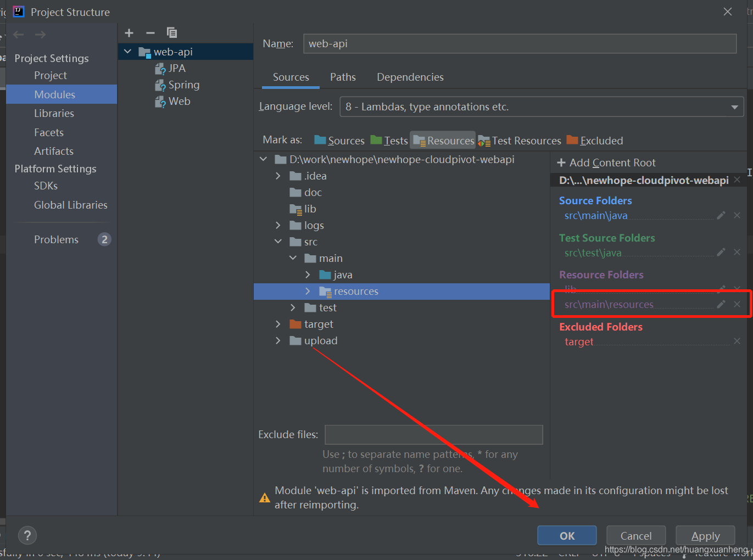Viewport: 753px width, 560px height.
Task: Open Libraries settings
Action: (54, 113)
